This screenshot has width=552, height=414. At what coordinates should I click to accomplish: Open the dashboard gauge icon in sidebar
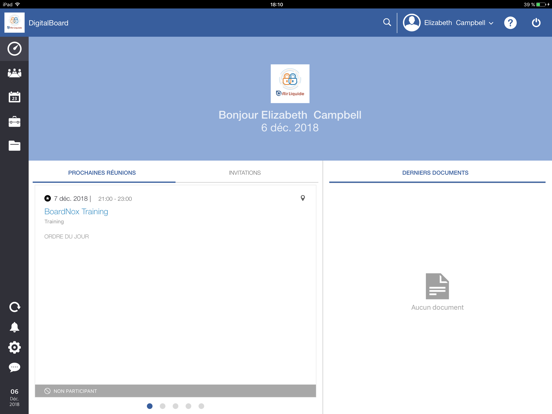(14, 49)
